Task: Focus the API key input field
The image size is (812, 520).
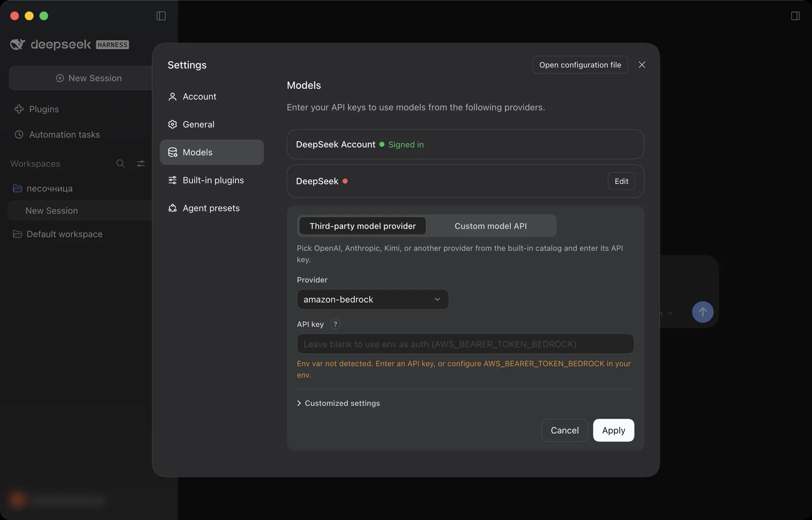Action: (x=465, y=344)
